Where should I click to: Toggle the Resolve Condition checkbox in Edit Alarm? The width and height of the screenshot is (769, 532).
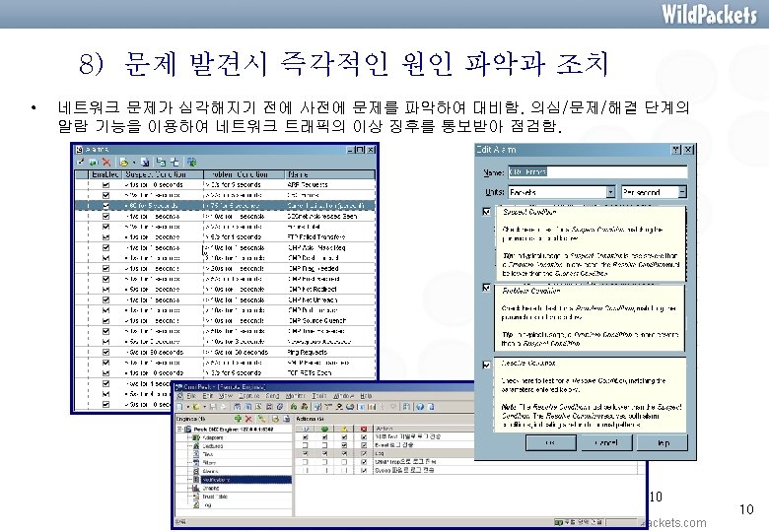coord(486,365)
